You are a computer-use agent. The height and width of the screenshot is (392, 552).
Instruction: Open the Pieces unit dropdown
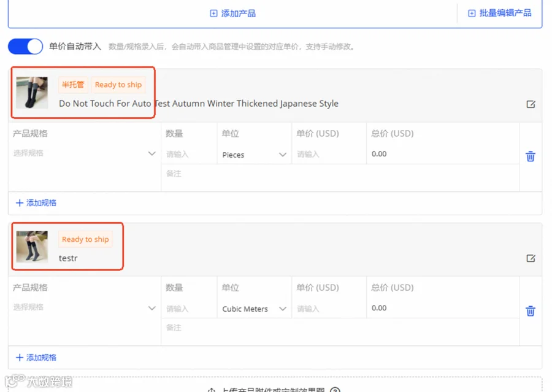coord(254,155)
